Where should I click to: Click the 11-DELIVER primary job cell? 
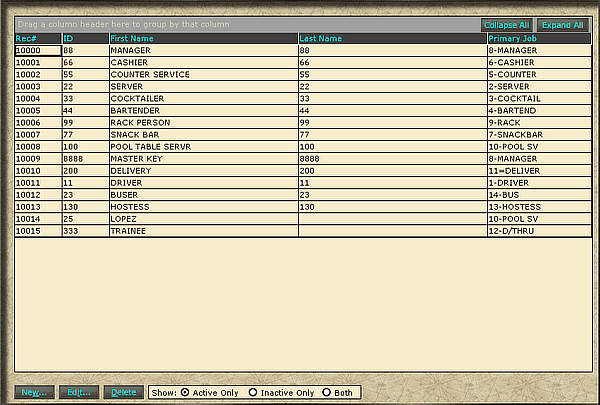click(540, 171)
